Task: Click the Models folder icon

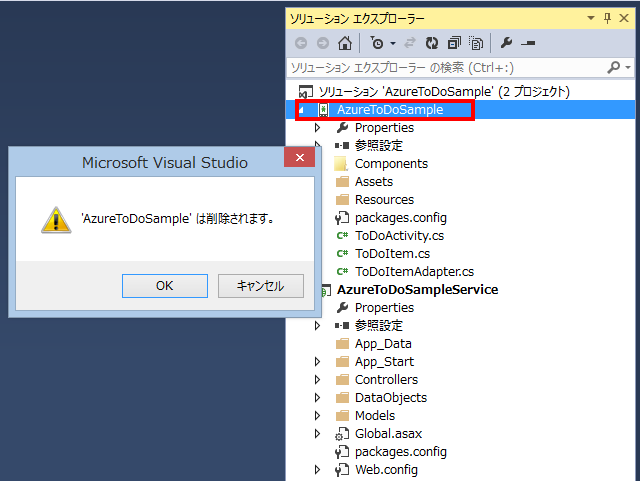Action: coord(342,416)
